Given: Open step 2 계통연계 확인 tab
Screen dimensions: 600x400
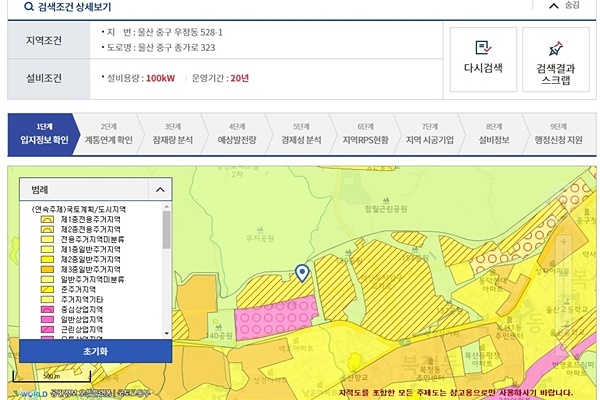Looking at the screenshot, I should (109, 134).
